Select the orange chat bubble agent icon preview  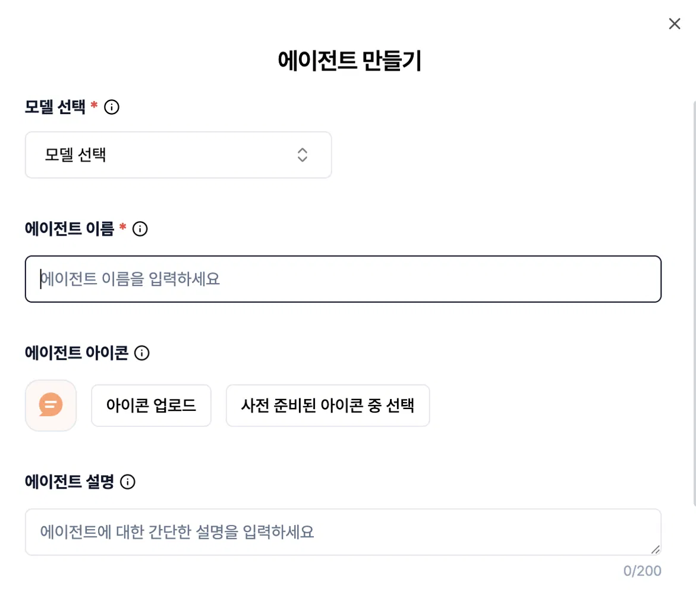(x=51, y=406)
